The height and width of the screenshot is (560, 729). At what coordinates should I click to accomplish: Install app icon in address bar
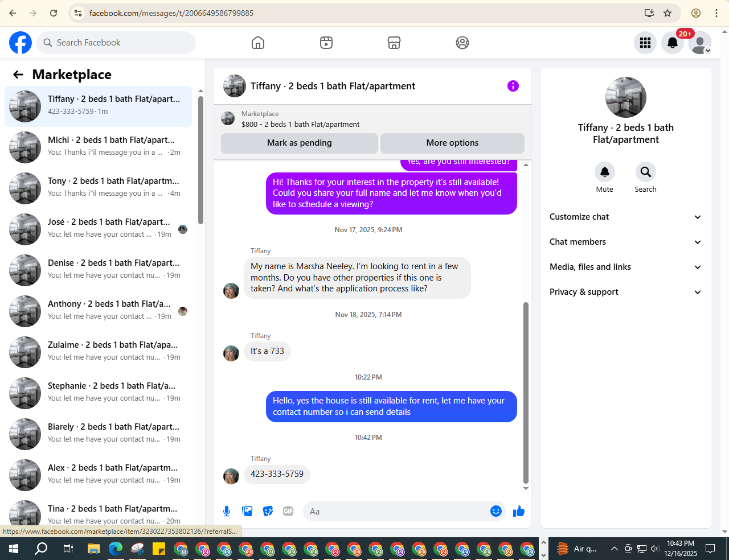pos(649,13)
